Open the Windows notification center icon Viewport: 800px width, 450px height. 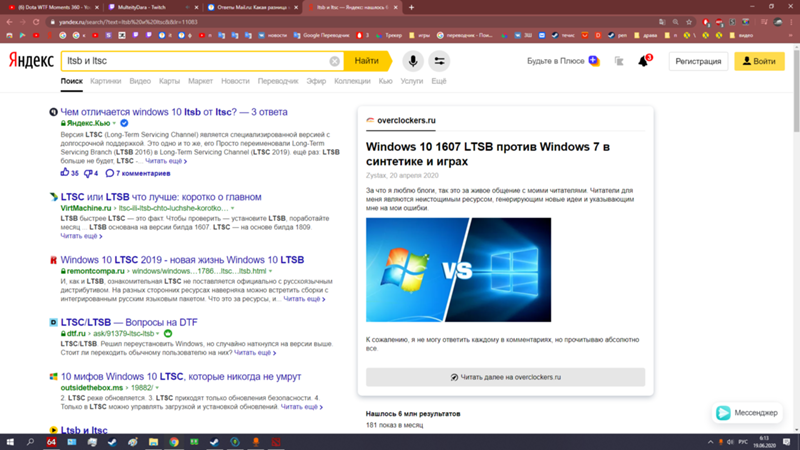tap(787, 442)
